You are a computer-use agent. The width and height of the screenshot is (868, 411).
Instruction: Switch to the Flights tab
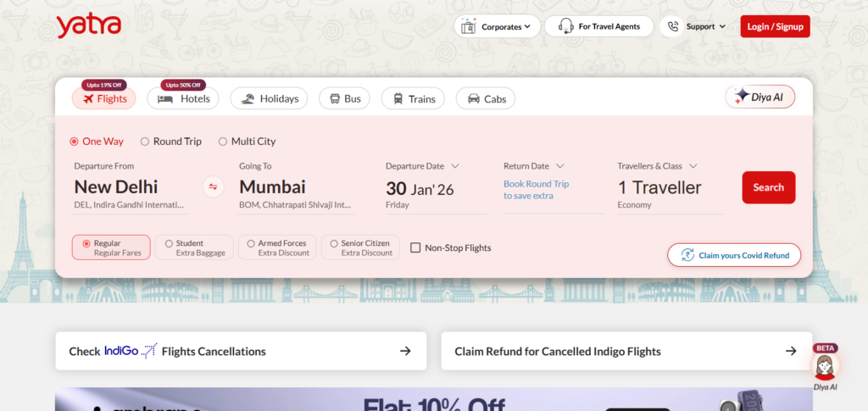(104, 98)
